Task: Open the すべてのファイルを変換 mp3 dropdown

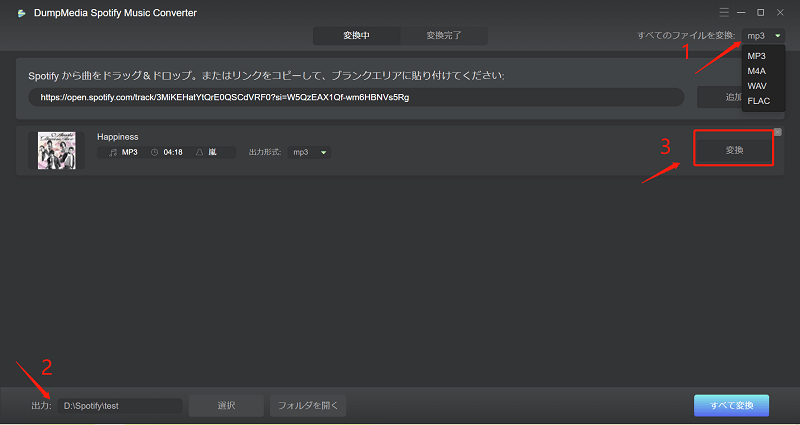Action: pos(764,36)
